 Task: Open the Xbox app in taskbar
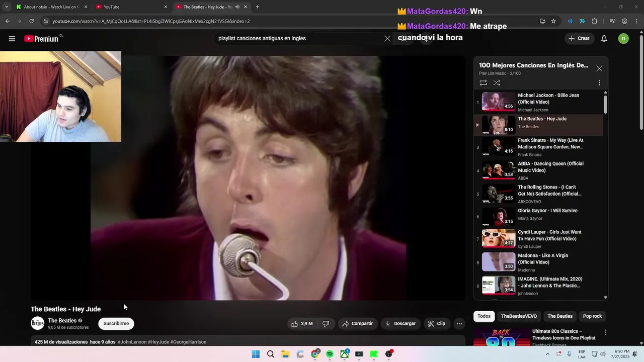pos(345,354)
